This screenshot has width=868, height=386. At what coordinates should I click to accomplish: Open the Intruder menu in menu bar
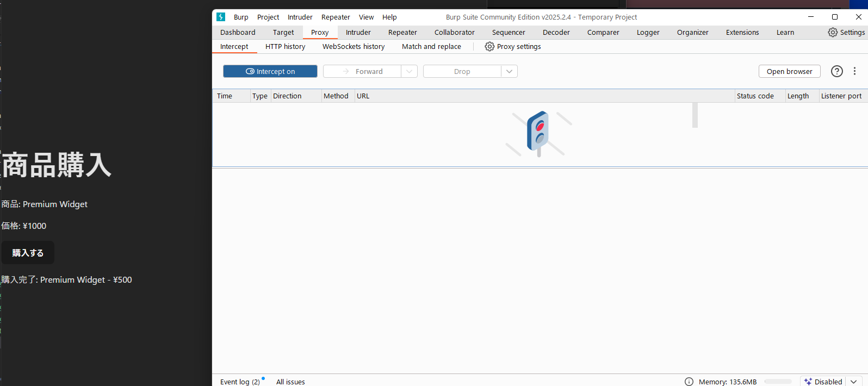pos(300,17)
